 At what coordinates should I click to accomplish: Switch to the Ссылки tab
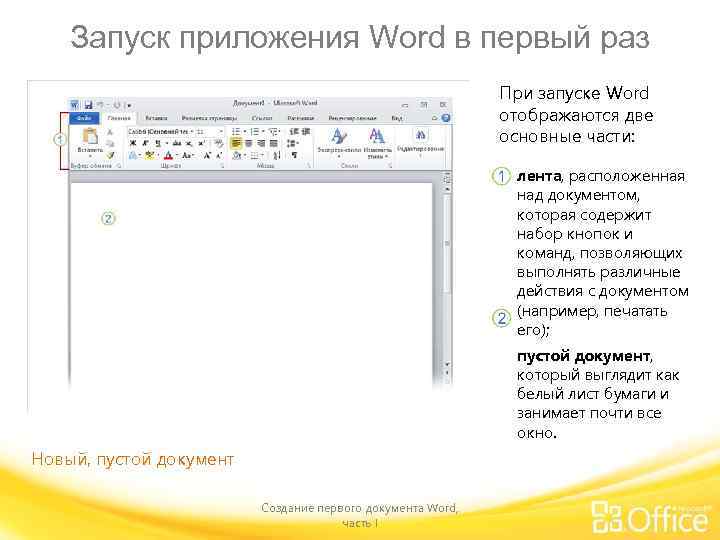click(262, 118)
